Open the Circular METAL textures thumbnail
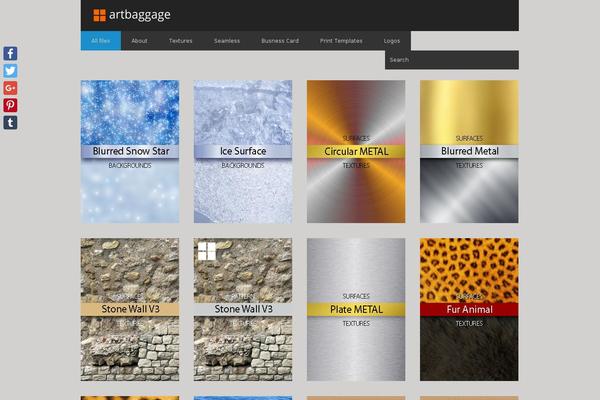The height and width of the screenshot is (400, 600). tap(356, 152)
